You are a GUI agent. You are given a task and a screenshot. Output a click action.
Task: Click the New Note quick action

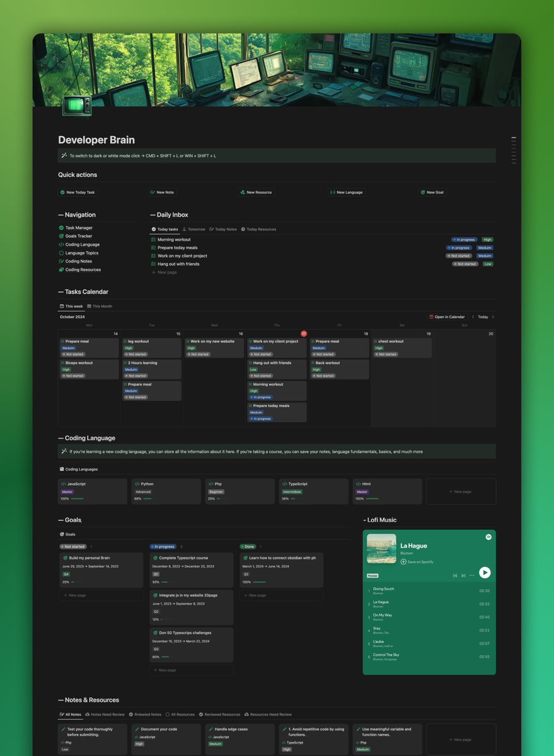click(162, 192)
